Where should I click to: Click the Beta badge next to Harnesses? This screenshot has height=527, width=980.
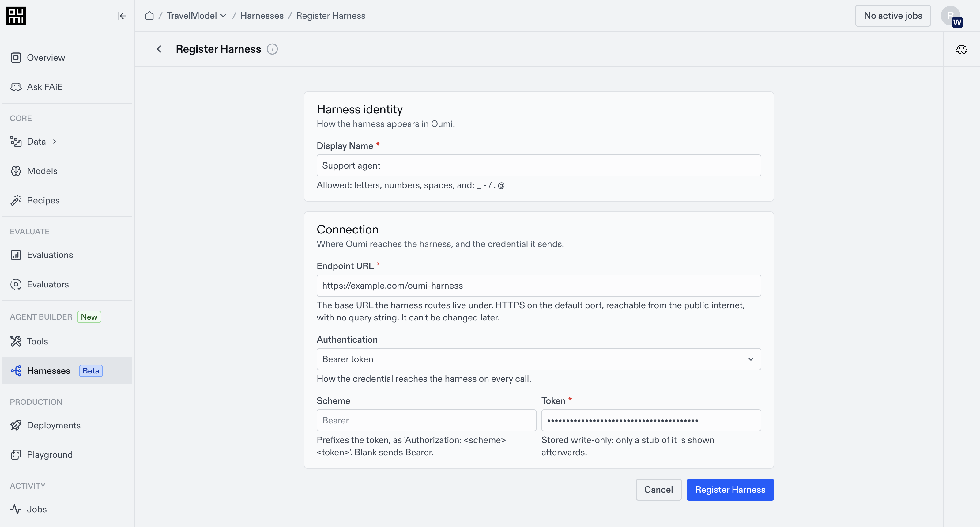click(91, 371)
